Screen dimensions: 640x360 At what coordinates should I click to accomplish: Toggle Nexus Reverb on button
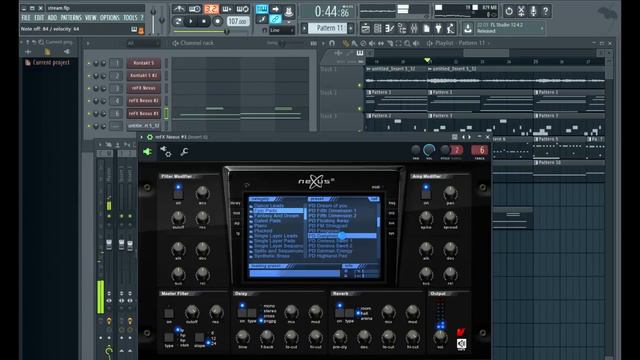[x=340, y=313]
